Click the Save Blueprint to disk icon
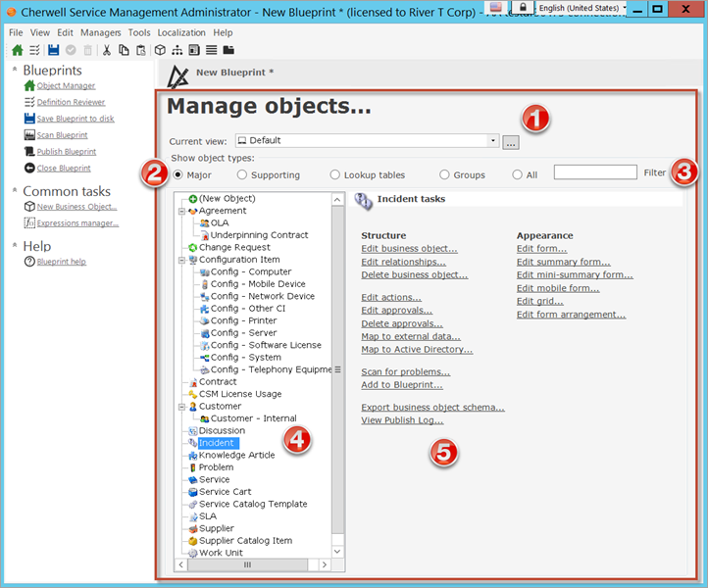708x588 pixels. coord(29,119)
